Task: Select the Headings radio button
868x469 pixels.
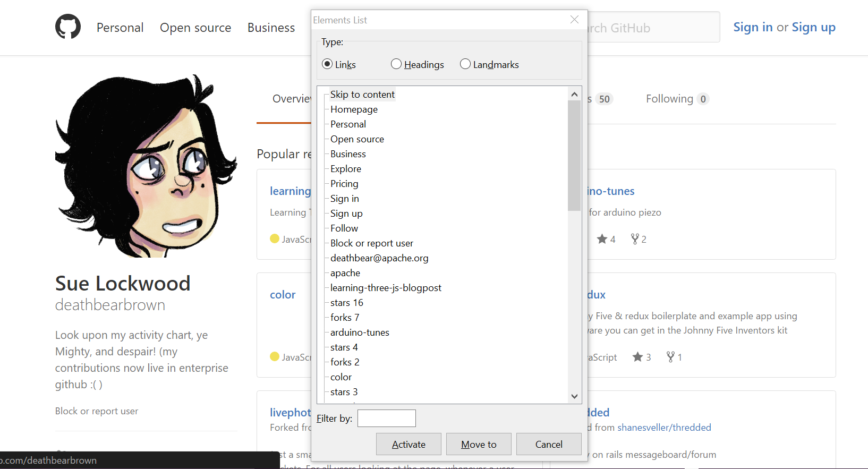Action: [396, 64]
